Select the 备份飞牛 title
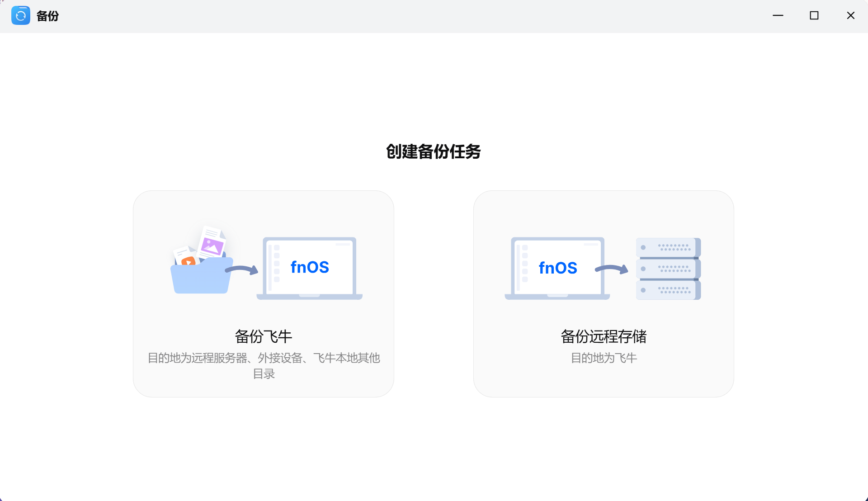The width and height of the screenshot is (868, 501). [x=263, y=336]
